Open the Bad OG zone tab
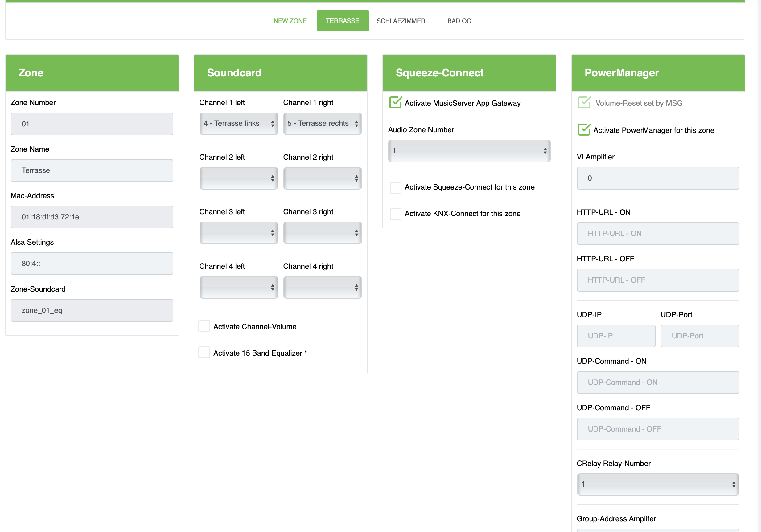 (459, 21)
